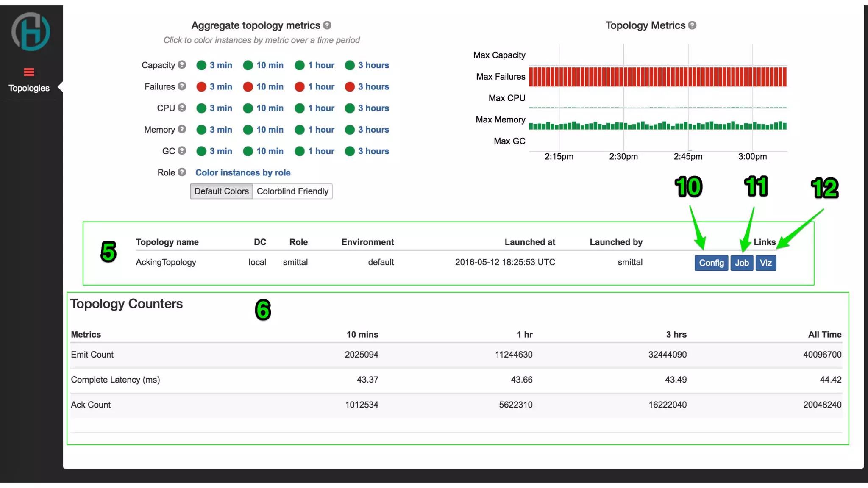868x488 pixels.
Task: Choose Memory 1 hour metric
Action: 321,130
